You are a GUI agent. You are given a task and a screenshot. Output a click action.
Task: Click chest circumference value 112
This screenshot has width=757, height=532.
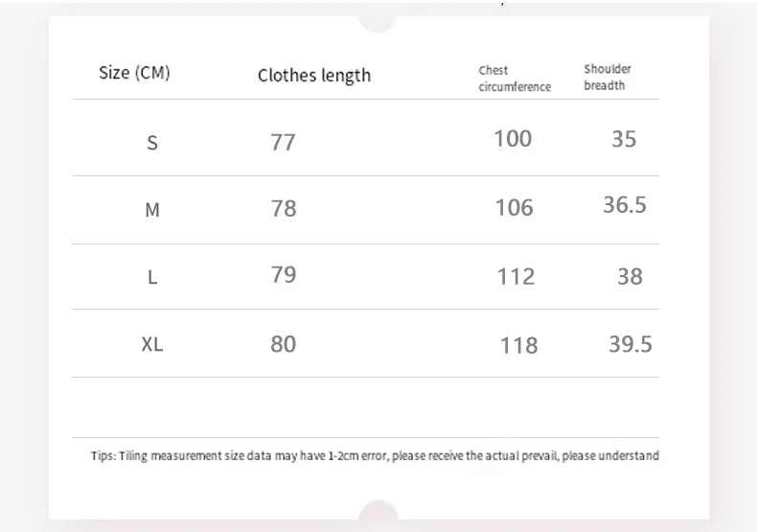pyautogui.click(x=516, y=277)
